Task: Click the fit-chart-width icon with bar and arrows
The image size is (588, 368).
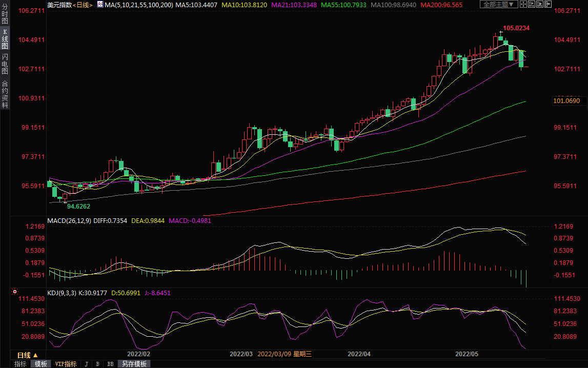Action: coord(532,4)
